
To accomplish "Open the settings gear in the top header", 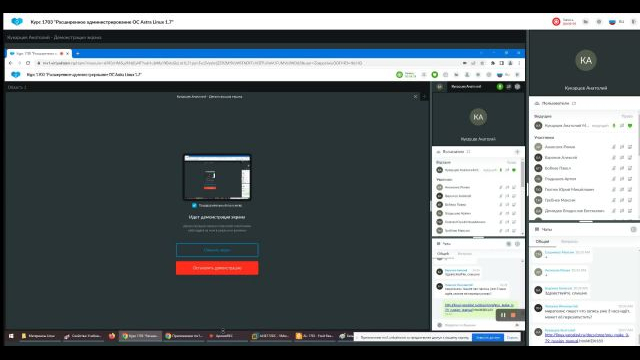I will pos(599,22).
